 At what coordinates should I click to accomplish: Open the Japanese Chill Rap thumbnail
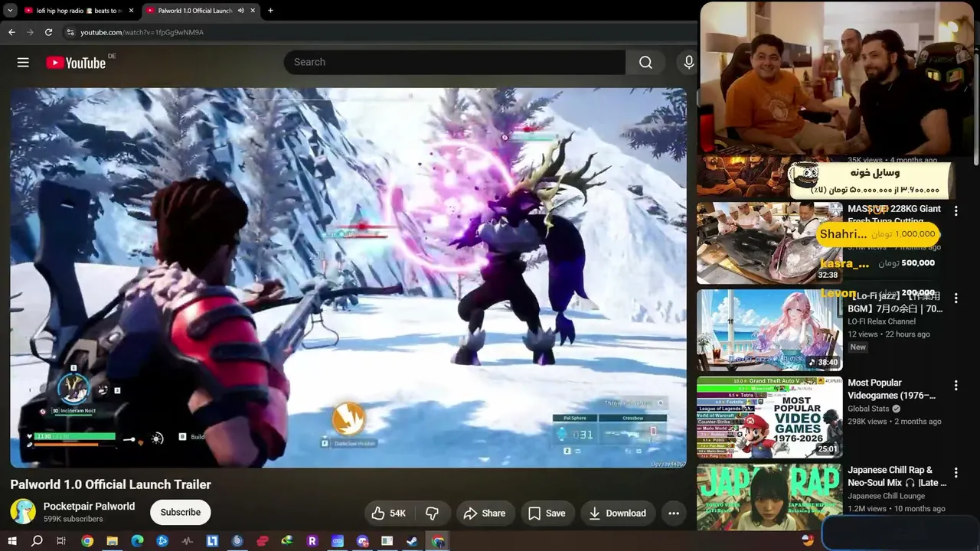769,497
